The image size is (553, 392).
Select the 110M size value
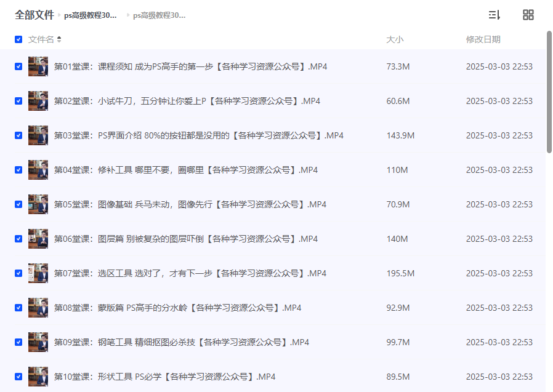(x=397, y=170)
